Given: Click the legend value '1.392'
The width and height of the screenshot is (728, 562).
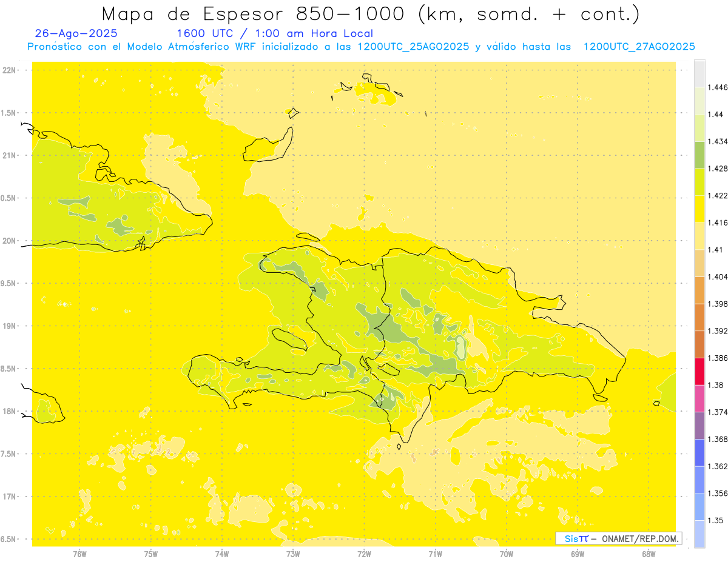Looking at the screenshot, I should [x=718, y=331].
